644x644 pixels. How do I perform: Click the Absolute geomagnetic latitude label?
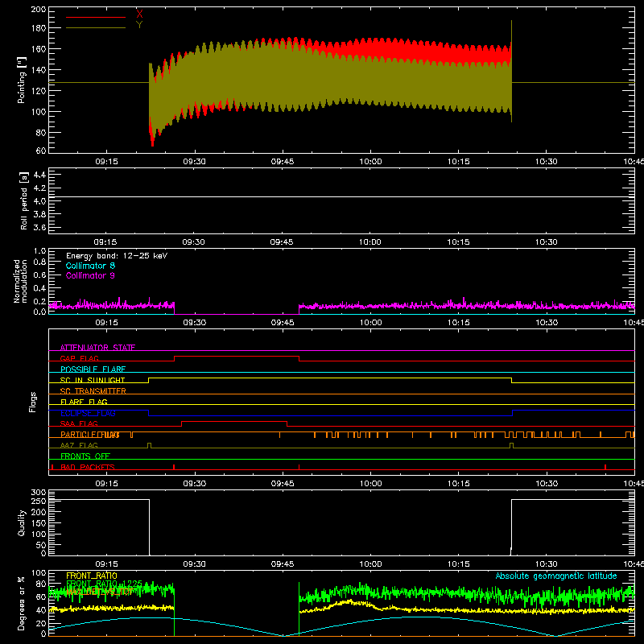tap(556, 576)
